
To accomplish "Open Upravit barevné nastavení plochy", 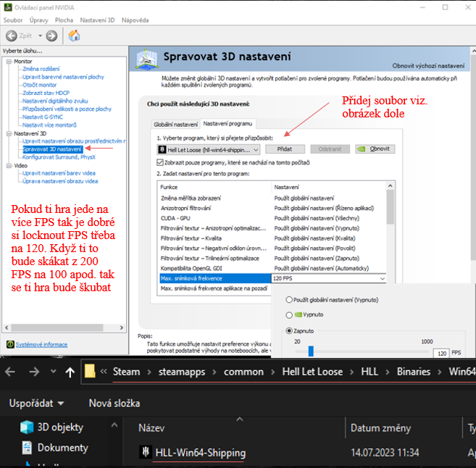I will pyautogui.click(x=64, y=77).
